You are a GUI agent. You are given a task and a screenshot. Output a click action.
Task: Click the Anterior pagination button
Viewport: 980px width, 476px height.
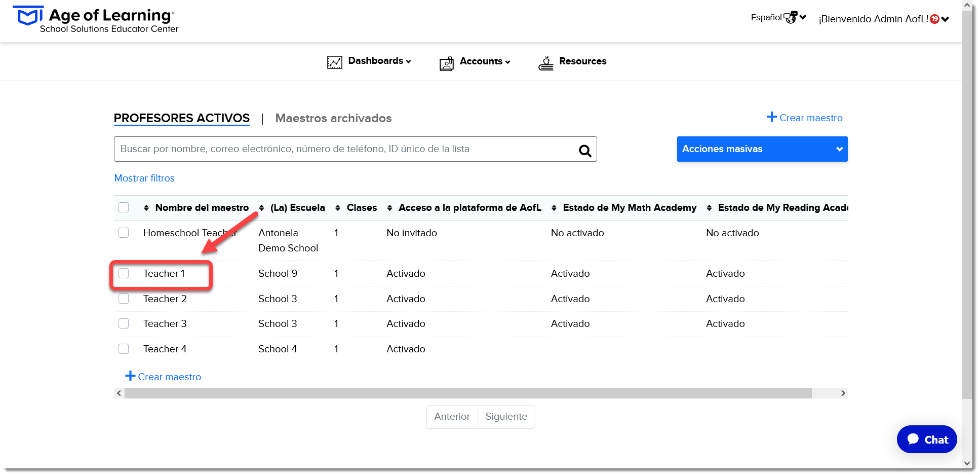452,417
